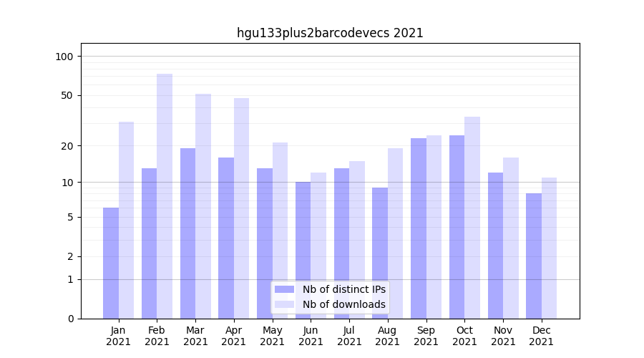This screenshot has width=644, height=358.
Task: Select the 'Nb of distinct IPs' legend label
Action: (x=343, y=289)
